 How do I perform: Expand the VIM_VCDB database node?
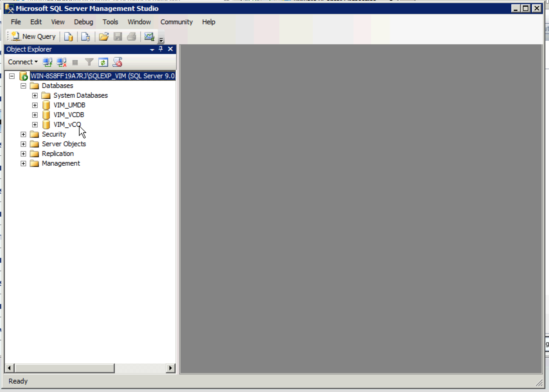click(x=35, y=115)
